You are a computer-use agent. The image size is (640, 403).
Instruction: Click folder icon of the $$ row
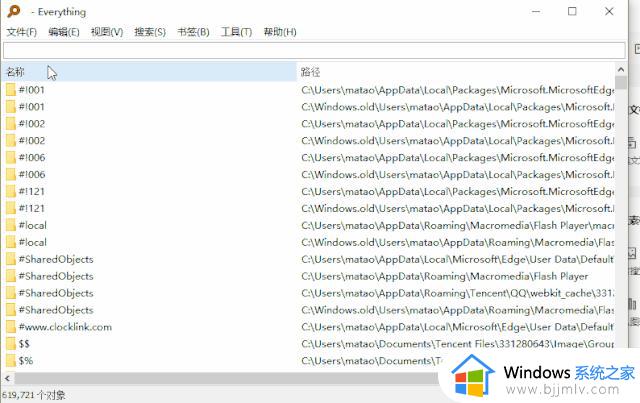coord(11,344)
